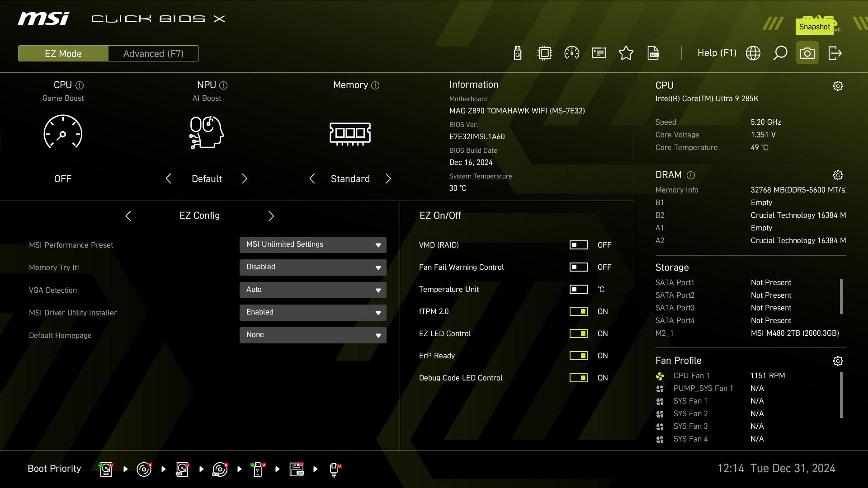Click EZ Config forward arrow button
The height and width of the screenshot is (488, 868).
tap(271, 216)
